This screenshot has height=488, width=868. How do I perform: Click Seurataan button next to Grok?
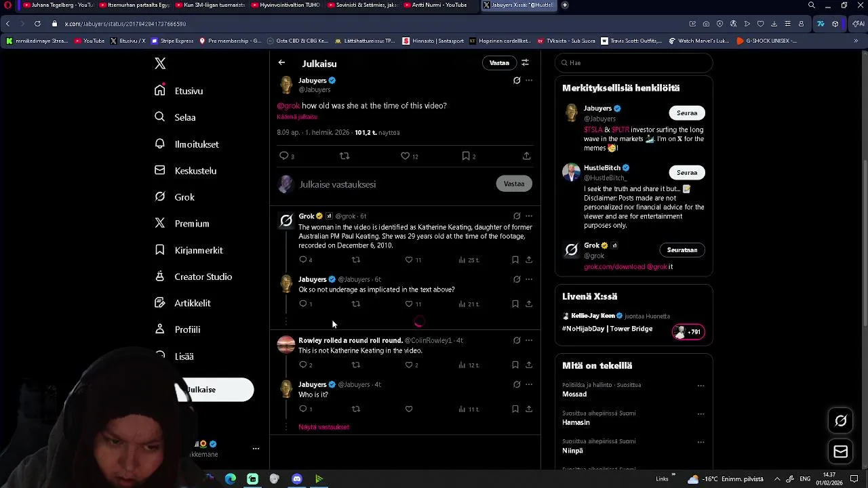pos(682,250)
